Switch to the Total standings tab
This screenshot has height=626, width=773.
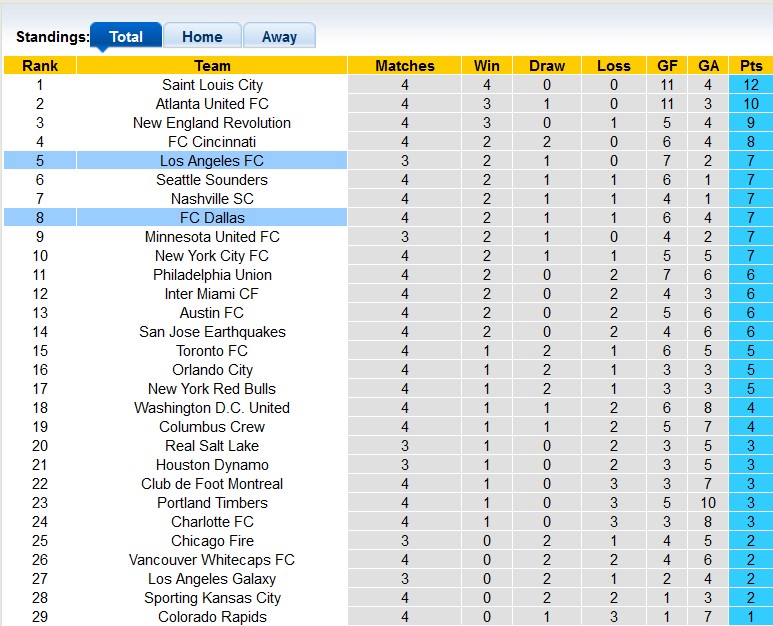126,37
